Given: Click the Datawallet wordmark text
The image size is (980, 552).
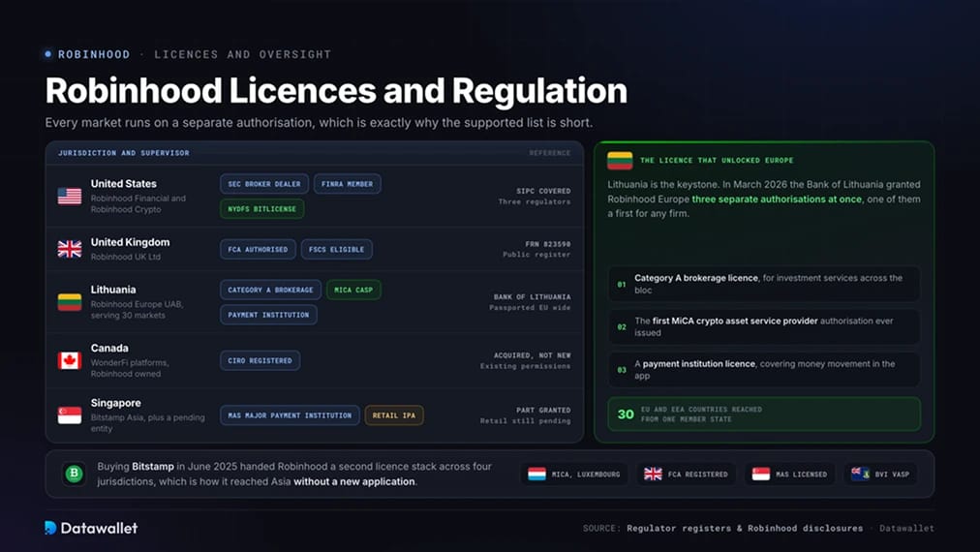Looking at the screenshot, I should 99,528.
